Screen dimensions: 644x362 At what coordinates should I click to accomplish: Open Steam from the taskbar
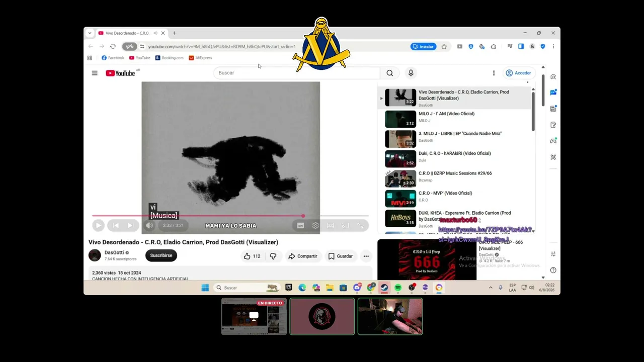click(x=384, y=288)
